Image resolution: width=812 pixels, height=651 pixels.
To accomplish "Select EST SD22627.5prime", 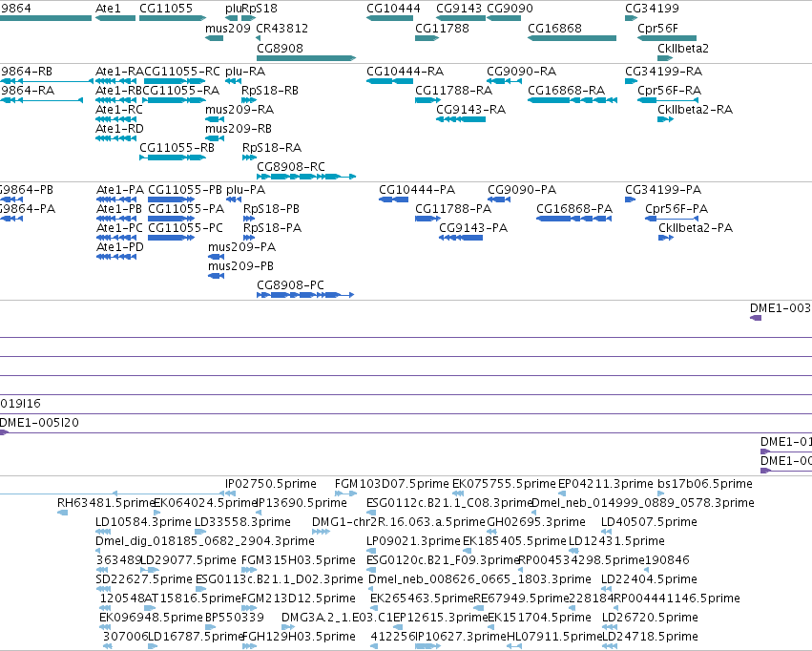I will click(x=144, y=579).
